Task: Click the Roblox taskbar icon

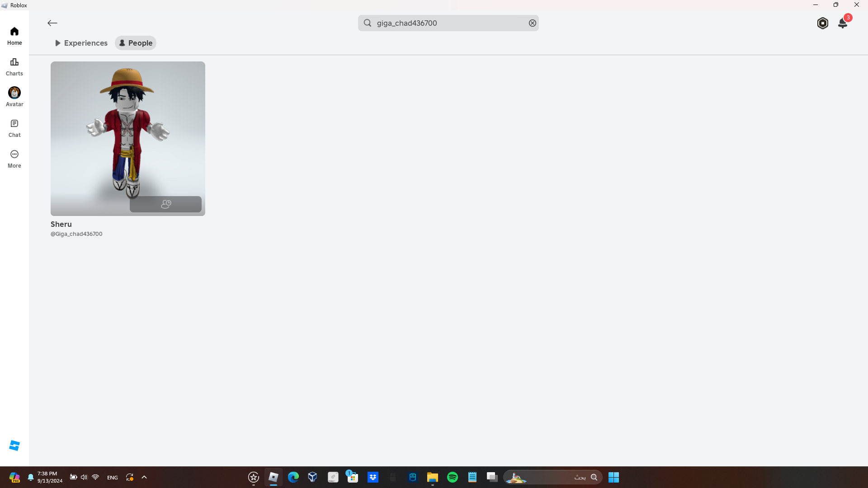Action: tap(274, 477)
